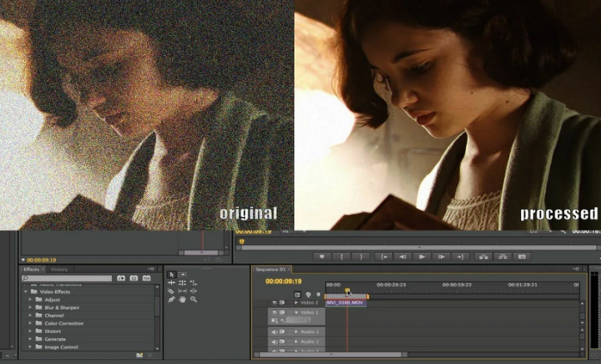Click the source monitor timecode 00:00:09:19
Viewport: 601px width, 364px height.
pyautogui.click(x=42, y=260)
